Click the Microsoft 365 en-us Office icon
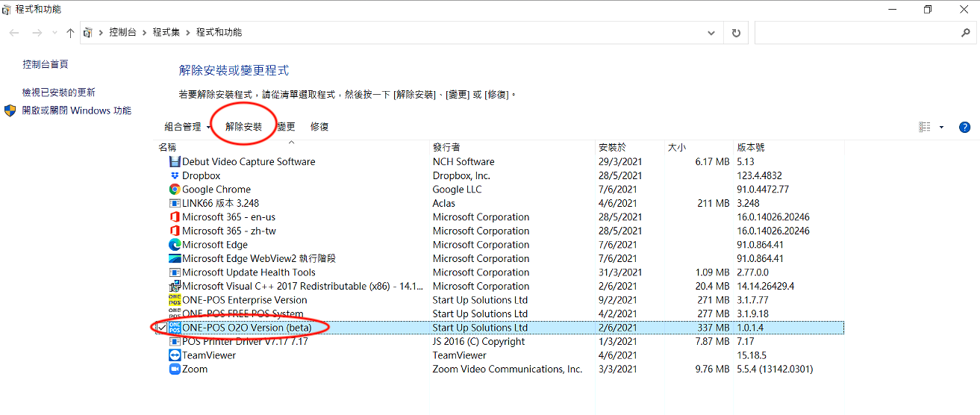Screen dimensions: 980x415 [x=175, y=217]
